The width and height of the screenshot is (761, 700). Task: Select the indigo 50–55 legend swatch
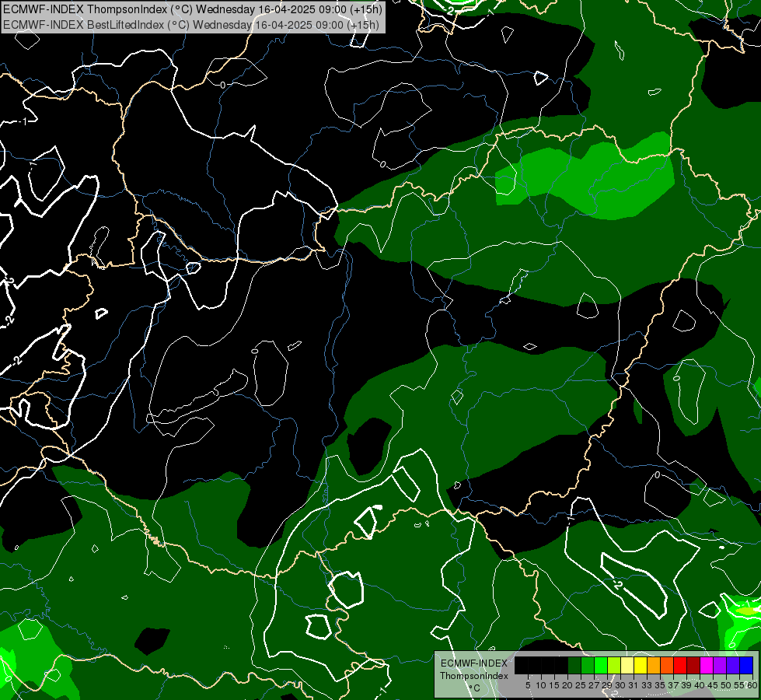[x=733, y=665]
